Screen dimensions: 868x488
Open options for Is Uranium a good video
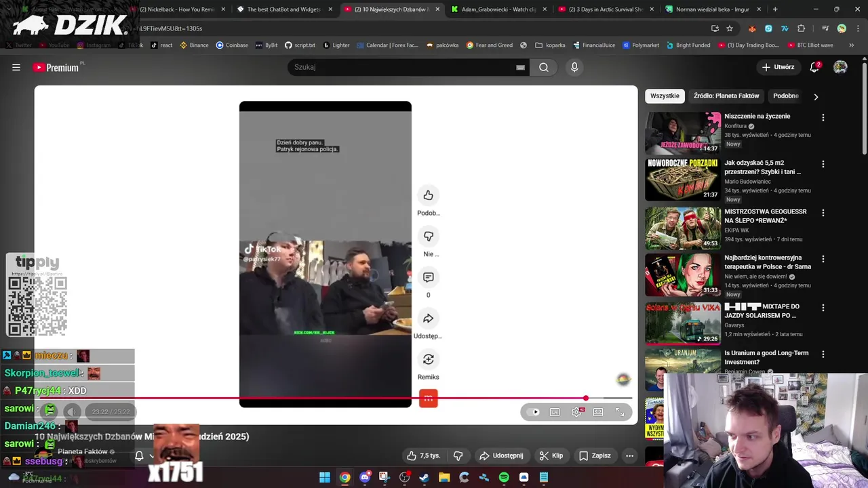pos(823,354)
